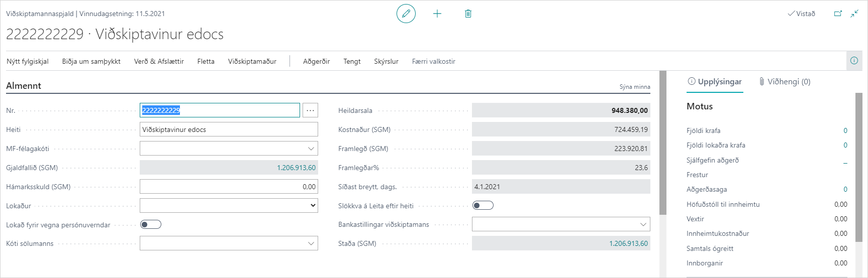Open the Lokaður dropdown list
Viewport: 868px width, 278px height.
tap(313, 206)
